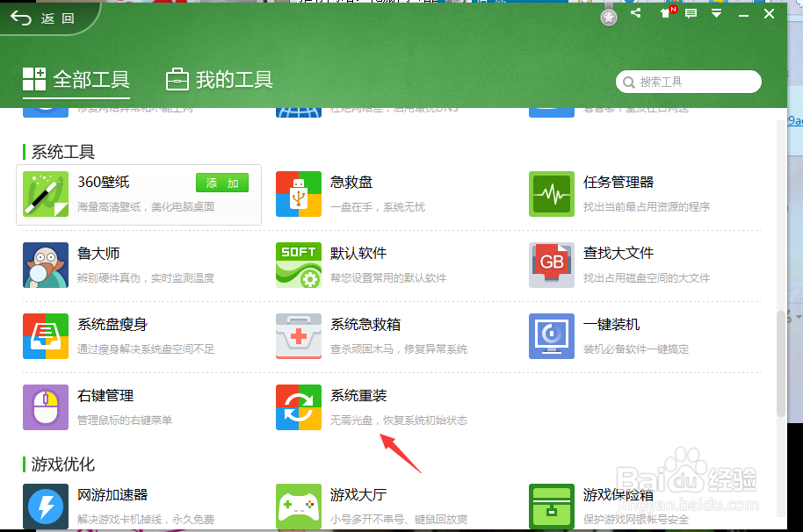This screenshot has height=532, width=803.
Task: Launch the 任务管理器 task manager icon
Action: 552,194
